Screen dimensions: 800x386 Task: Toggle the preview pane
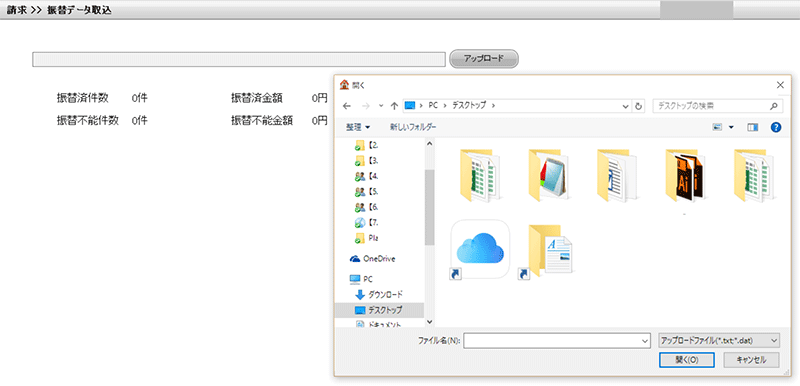[753, 127]
